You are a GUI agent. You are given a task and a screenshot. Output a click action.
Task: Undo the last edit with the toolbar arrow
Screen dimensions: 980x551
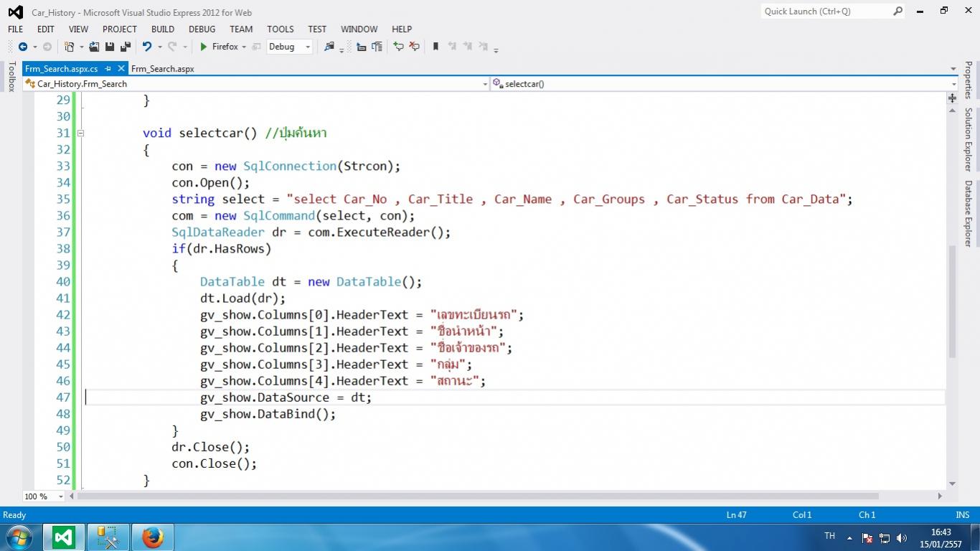[147, 47]
